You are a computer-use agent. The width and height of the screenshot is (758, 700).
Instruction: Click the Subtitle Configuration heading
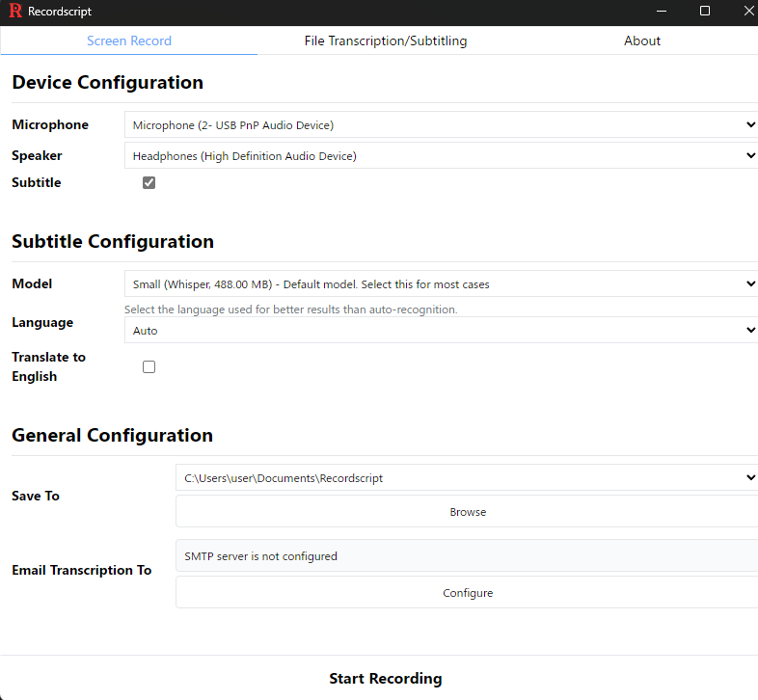[x=113, y=241]
